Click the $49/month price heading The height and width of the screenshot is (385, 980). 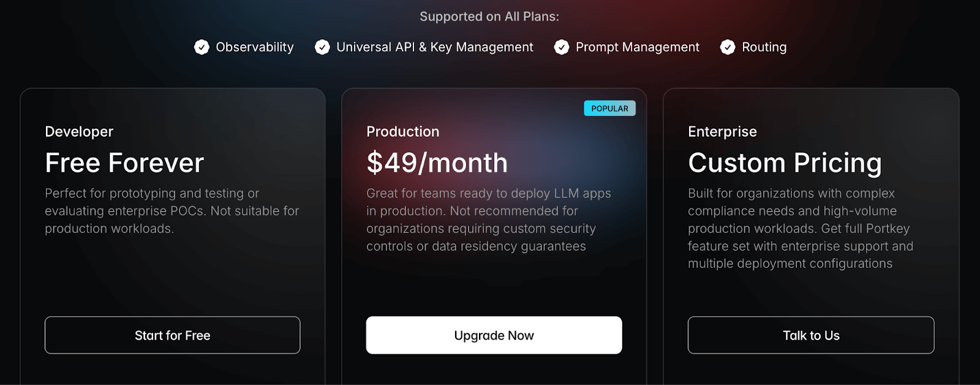pyautogui.click(x=437, y=163)
